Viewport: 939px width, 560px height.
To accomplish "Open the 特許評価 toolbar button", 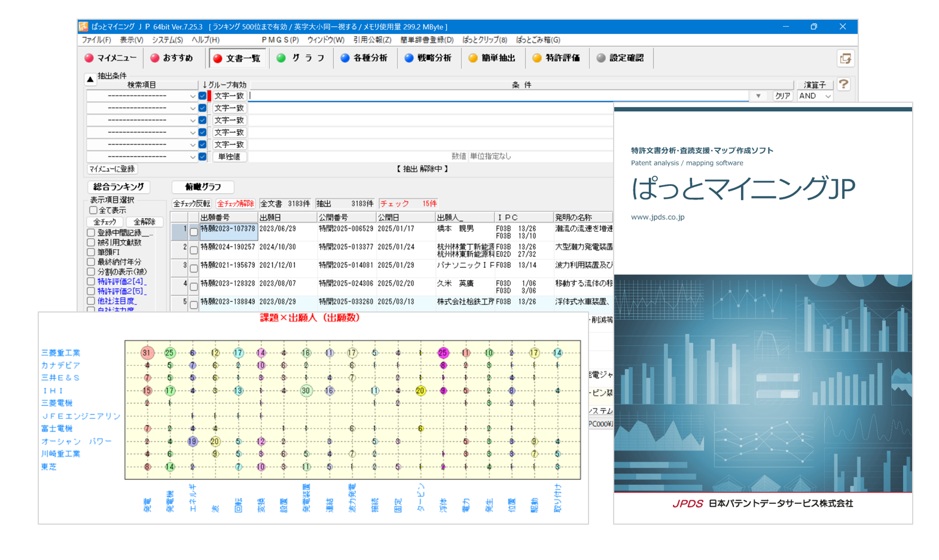I will (556, 58).
